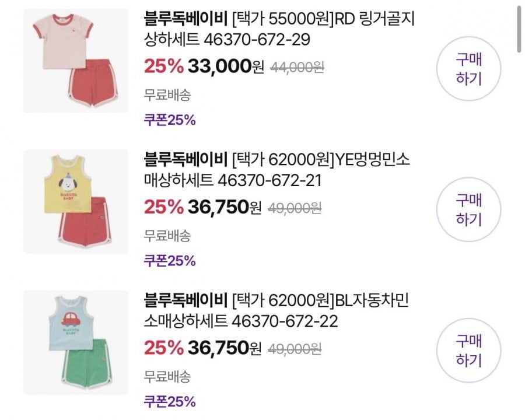The image size is (525, 420).
Task: Click 쿠폰25% under the BL자동차민소매 set
Action: [x=170, y=401]
